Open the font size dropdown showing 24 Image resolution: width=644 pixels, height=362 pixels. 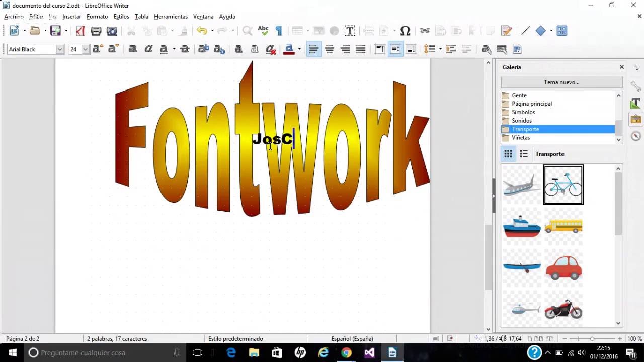pos(85,49)
